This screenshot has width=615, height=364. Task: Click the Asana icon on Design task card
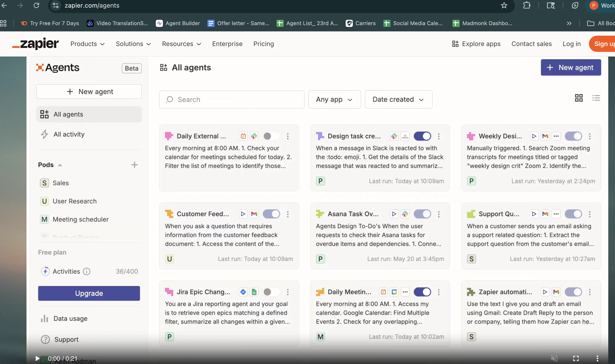pos(405,136)
